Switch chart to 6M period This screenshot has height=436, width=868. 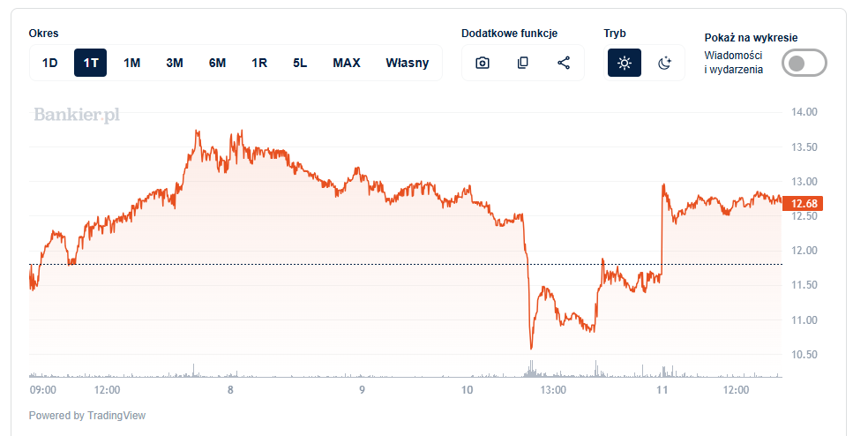coord(217,63)
